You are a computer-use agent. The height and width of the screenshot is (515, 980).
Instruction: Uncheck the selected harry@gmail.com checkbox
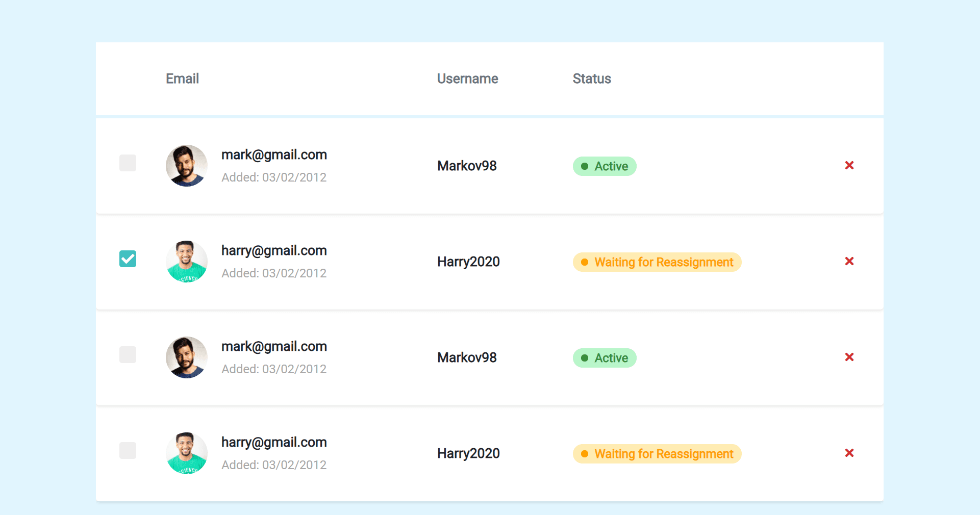[128, 259]
